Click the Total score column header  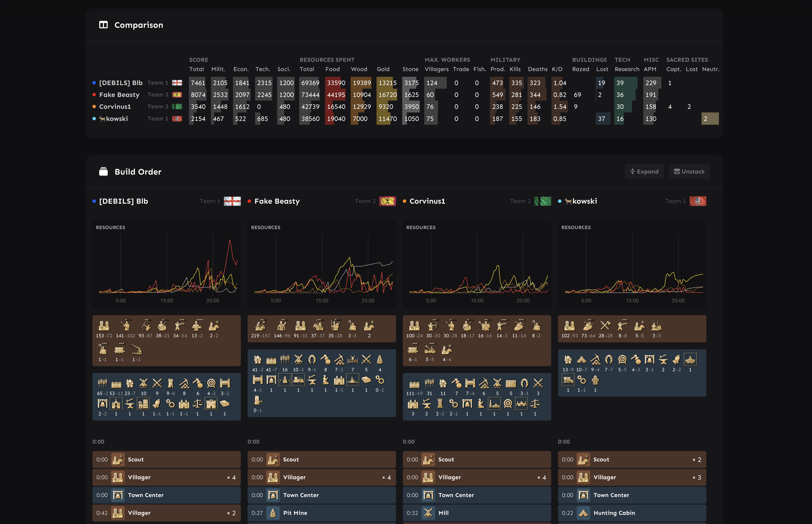[196, 69]
